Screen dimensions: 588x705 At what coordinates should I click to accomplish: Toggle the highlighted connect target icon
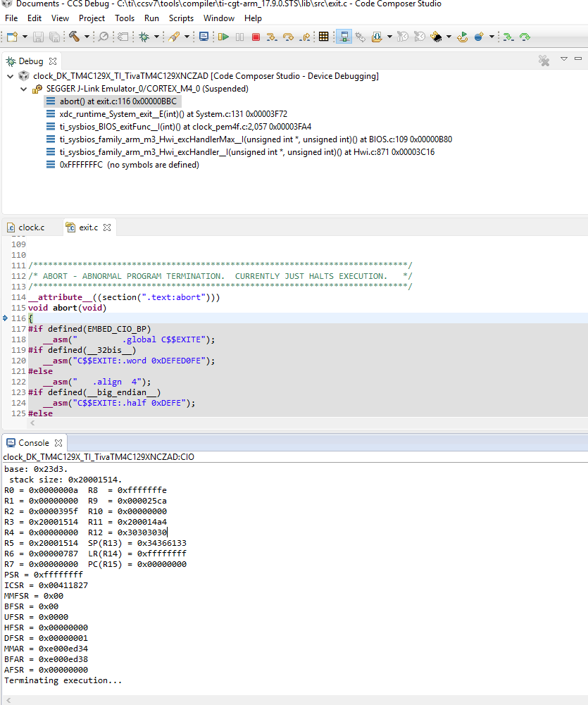[344, 37]
